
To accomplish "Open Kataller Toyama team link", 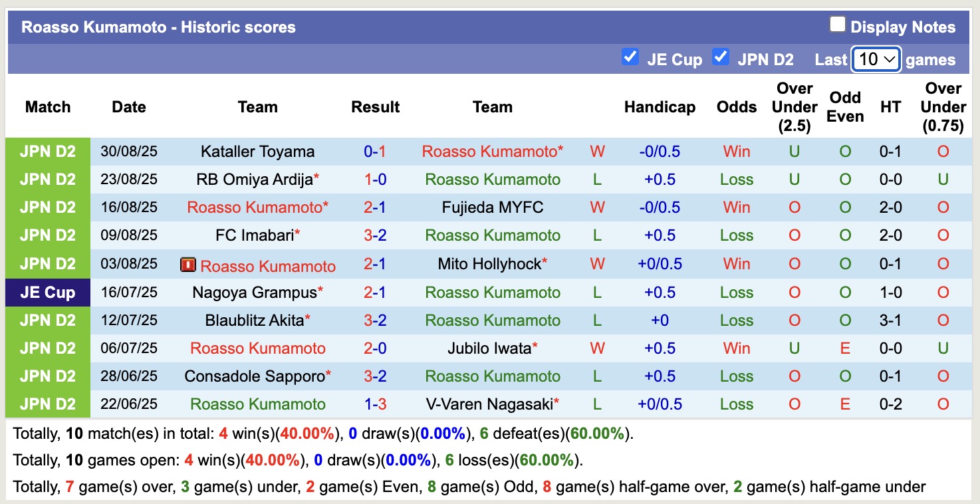I will tap(257, 152).
